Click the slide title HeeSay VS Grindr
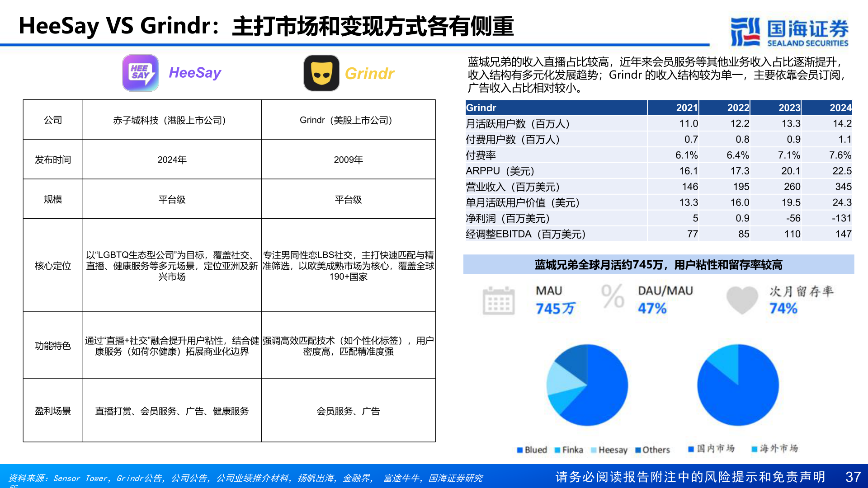The width and height of the screenshot is (868, 488). (x=266, y=26)
